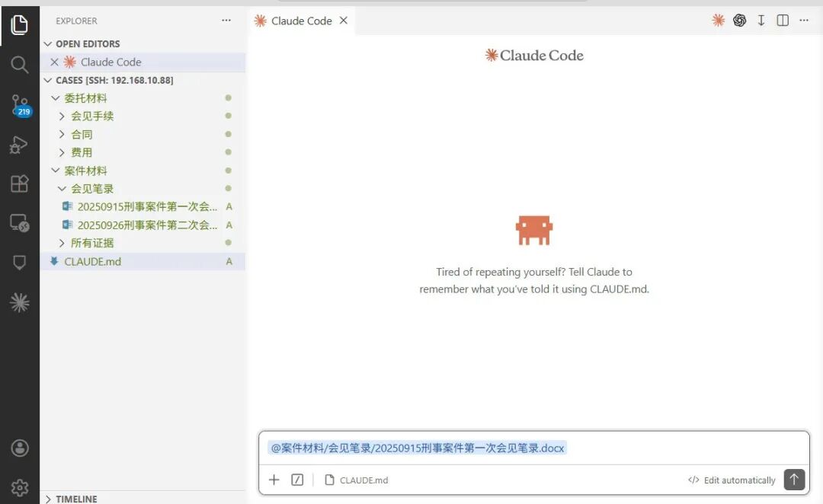Screen dimensions: 823x504
Task: Split the editor with the layout icon
Action: click(x=783, y=21)
